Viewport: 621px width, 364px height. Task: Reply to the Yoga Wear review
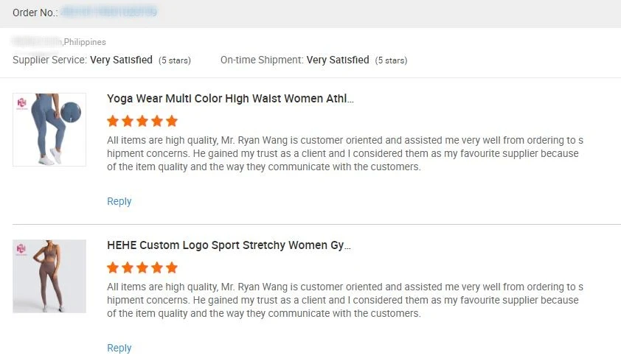coord(119,201)
